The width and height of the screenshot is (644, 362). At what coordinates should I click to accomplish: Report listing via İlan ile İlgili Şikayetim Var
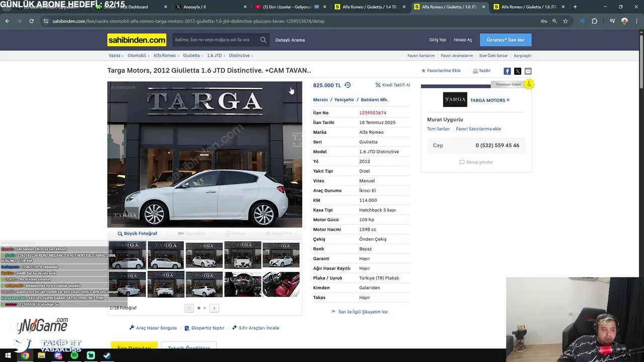click(360, 312)
